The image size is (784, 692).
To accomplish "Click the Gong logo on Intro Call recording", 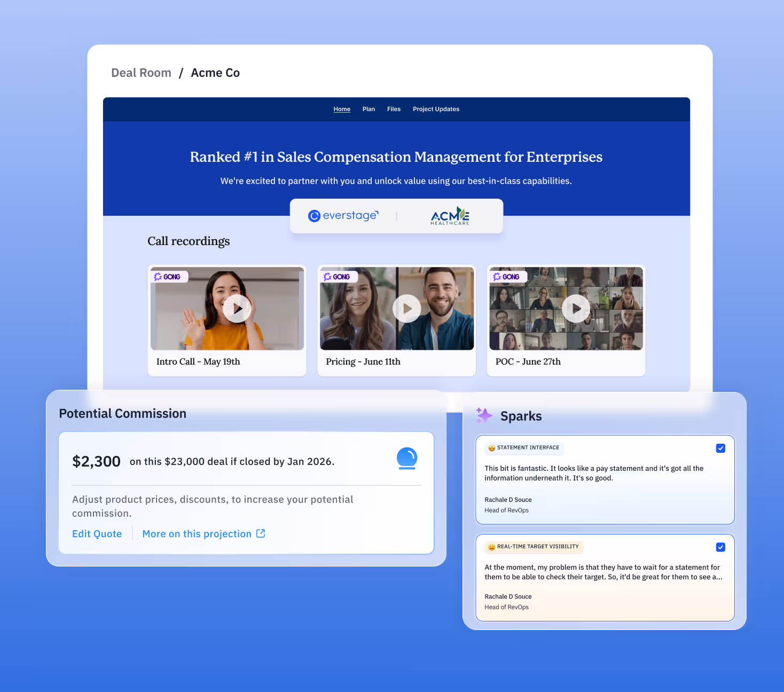I will (169, 277).
